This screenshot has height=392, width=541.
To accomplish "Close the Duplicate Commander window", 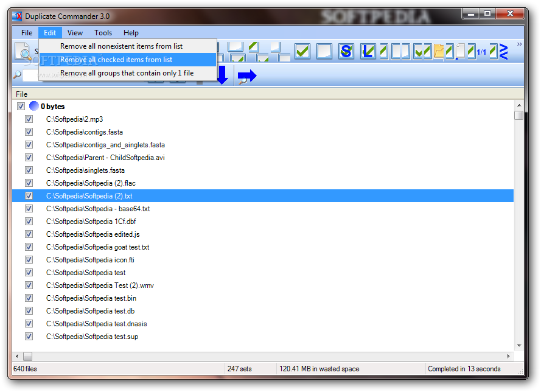I will [510, 14].
